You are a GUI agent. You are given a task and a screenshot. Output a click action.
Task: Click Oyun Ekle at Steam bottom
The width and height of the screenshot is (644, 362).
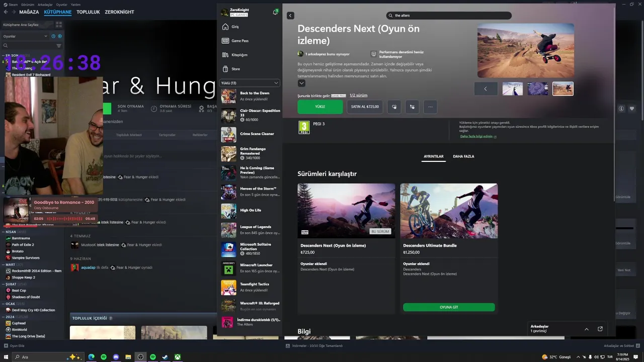click(x=14, y=346)
